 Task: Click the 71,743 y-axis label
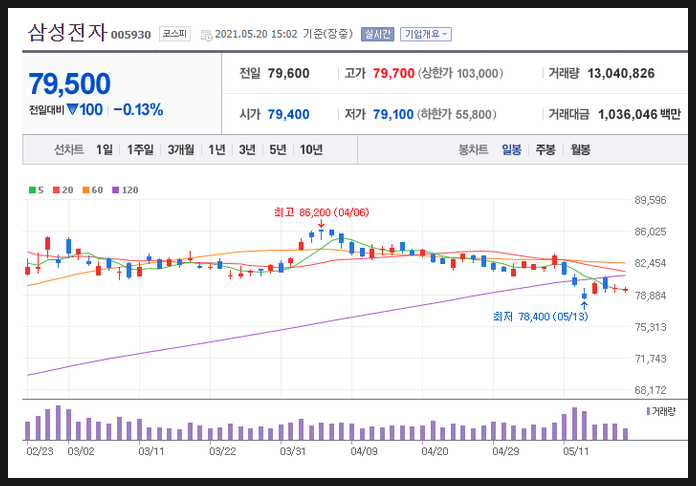click(x=650, y=359)
